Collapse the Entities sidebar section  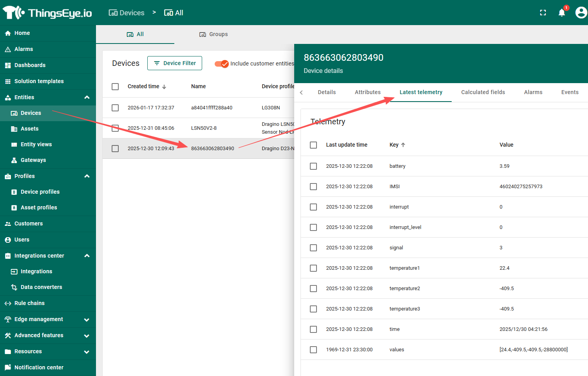coord(87,97)
